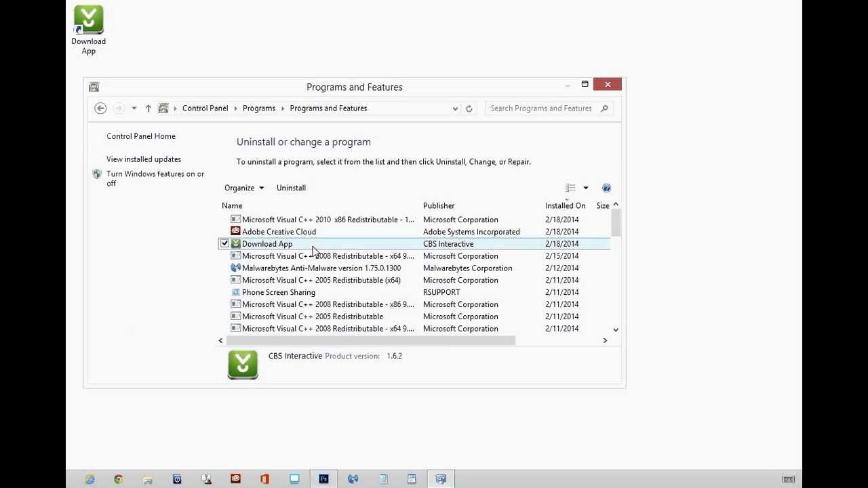The image size is (868, 488).
Task: Click the Control Panel taskbar icon
Action: tap(441, 479)
